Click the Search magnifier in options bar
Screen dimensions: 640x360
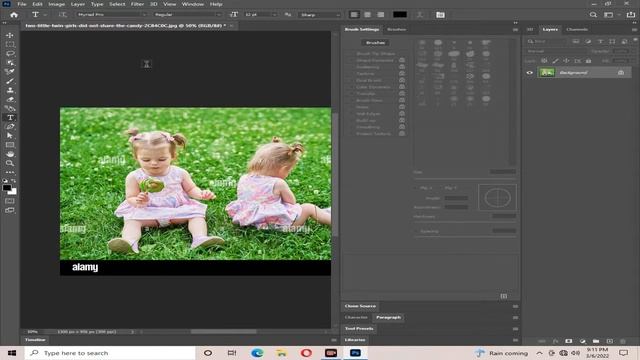click(x=593, y=15)
